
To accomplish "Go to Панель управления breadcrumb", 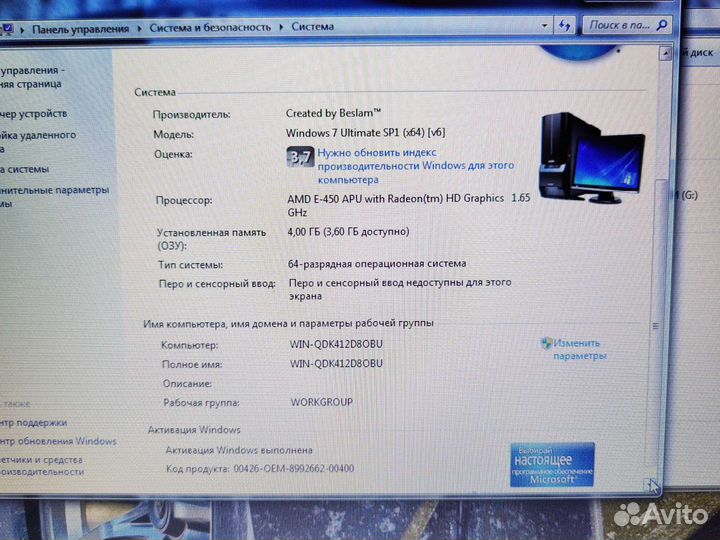I will click(x=80, y=29).
